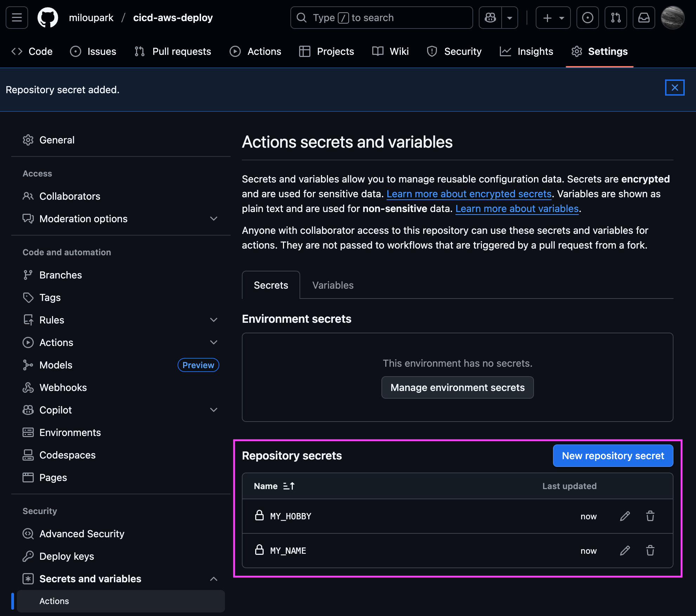The width and height of the screenshot is (696, 616).
Task: Delete the MY_NAME secret with trash icon
Action: pyautogui.click(x=650, y=551)
